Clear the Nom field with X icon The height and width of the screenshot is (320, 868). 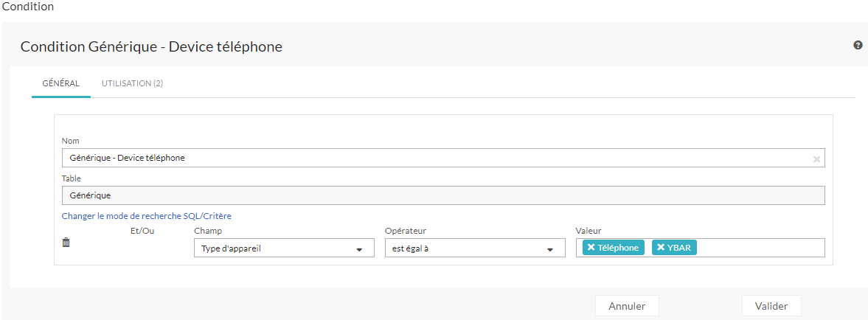coord(816,159)
